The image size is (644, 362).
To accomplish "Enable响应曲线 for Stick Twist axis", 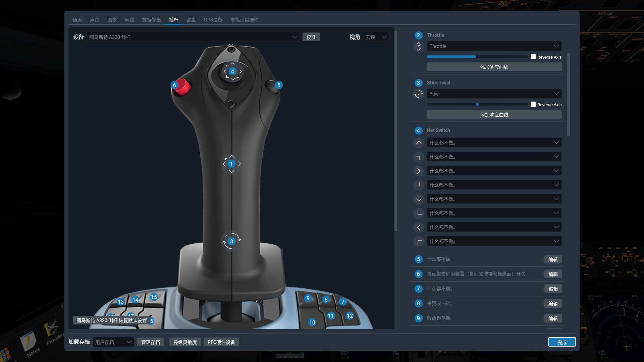I will click(x=494, y=115).
